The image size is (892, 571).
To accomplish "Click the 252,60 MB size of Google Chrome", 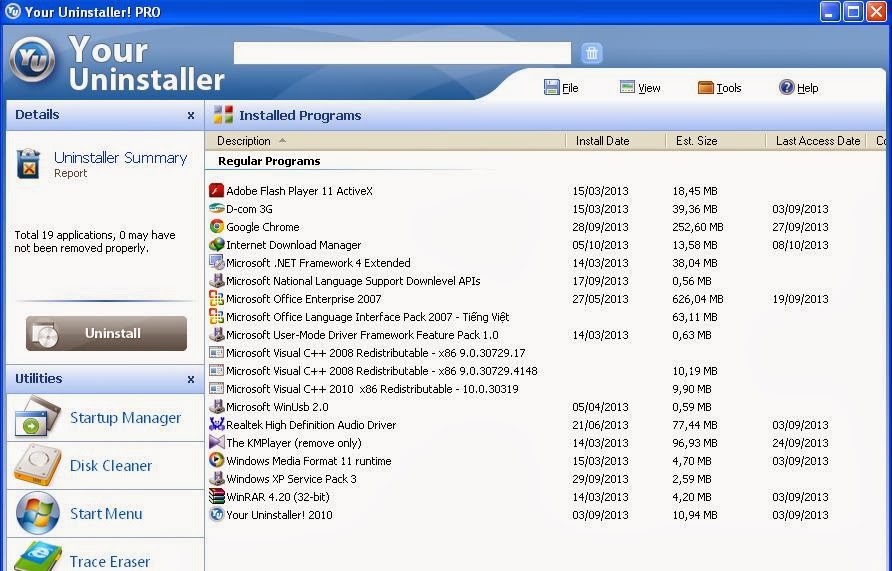I will pyautogui.click(x=697, y=227).
